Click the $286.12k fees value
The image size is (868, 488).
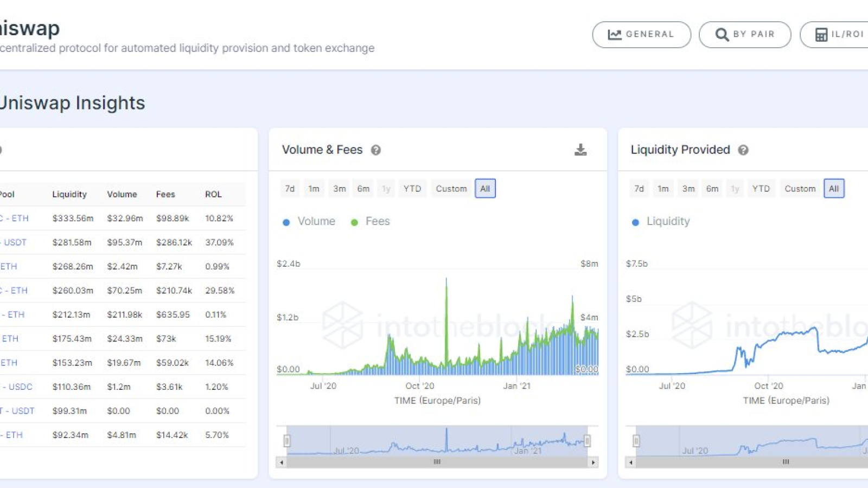tap(174, 242)
